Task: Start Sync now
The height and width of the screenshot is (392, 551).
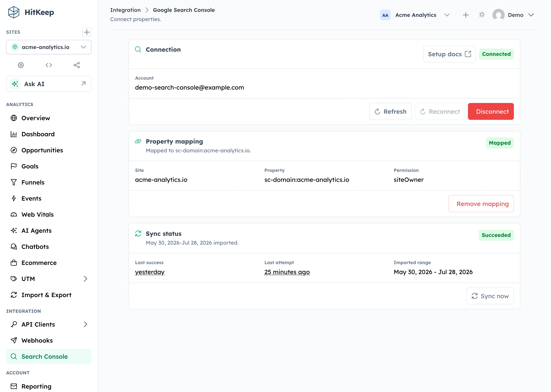Action: pos(490,296)
